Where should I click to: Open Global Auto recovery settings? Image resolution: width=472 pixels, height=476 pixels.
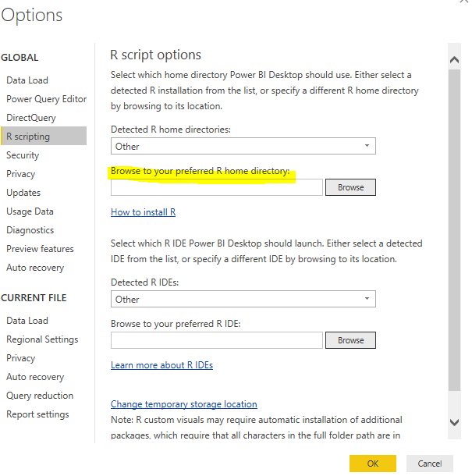(35, 268)
